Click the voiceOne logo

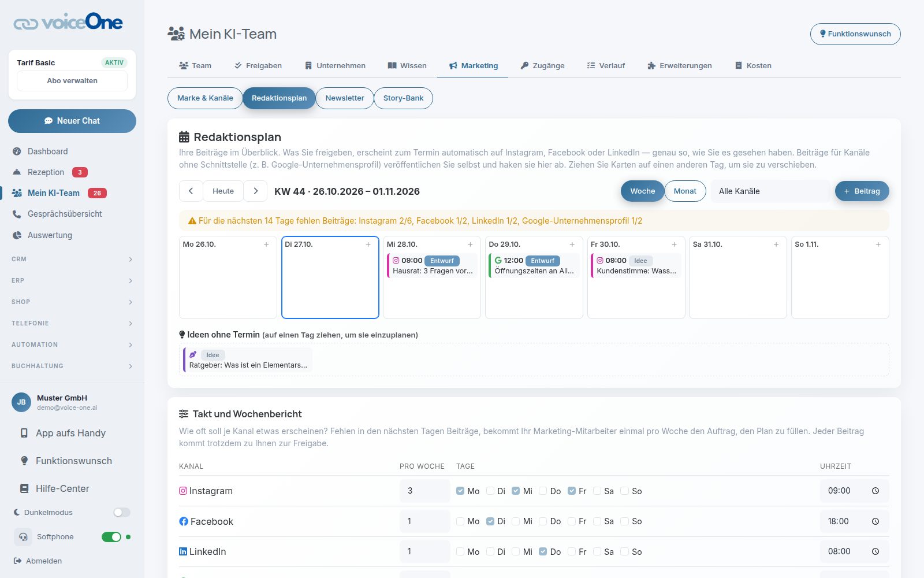pyautogui.click(x=68, y=22)
